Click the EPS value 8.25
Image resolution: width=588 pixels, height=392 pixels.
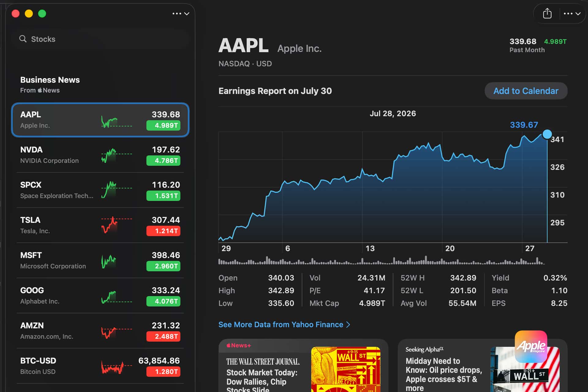point(559,303)
